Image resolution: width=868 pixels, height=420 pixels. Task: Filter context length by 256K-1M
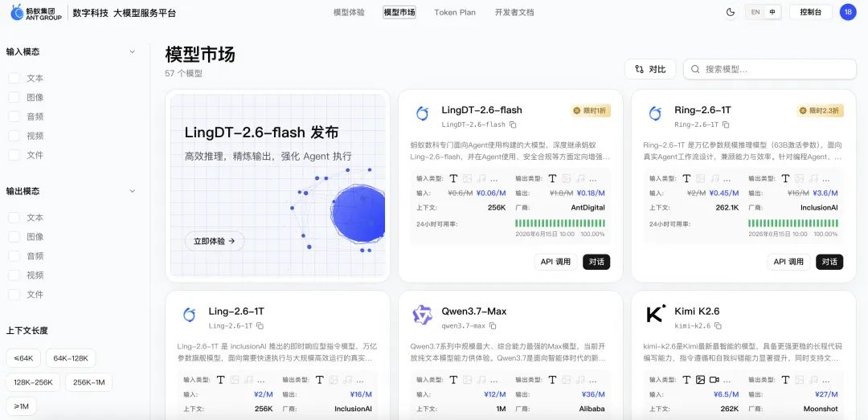tap(88, 382)
